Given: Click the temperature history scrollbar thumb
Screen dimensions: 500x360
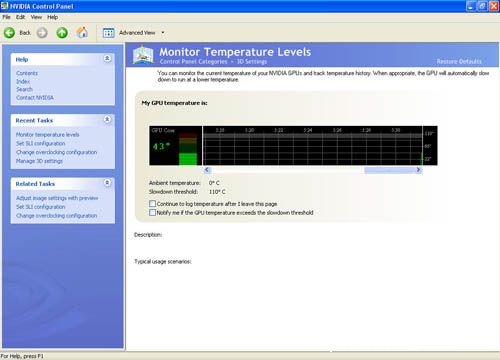Looking at the screenshot, I should pyautogui.click(x=389, y=170).
